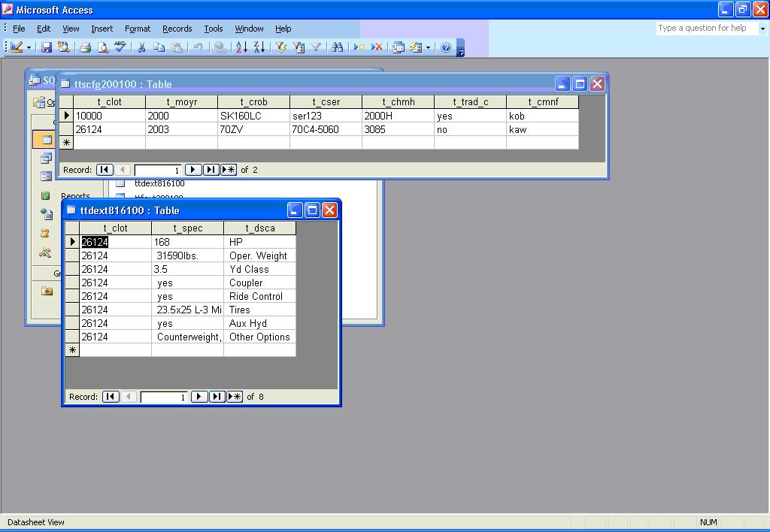
Task: Open the Format menu
Action: pos(138,29)
